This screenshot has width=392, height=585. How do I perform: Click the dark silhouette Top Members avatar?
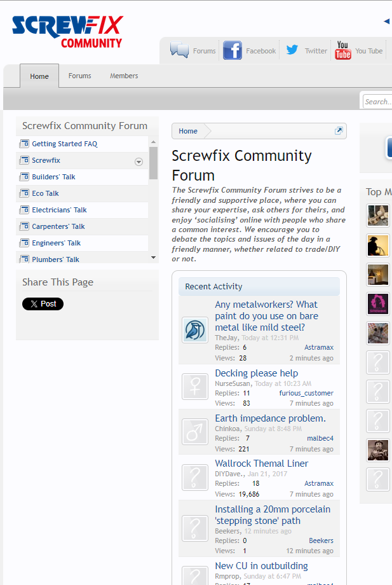pos(378,245)
